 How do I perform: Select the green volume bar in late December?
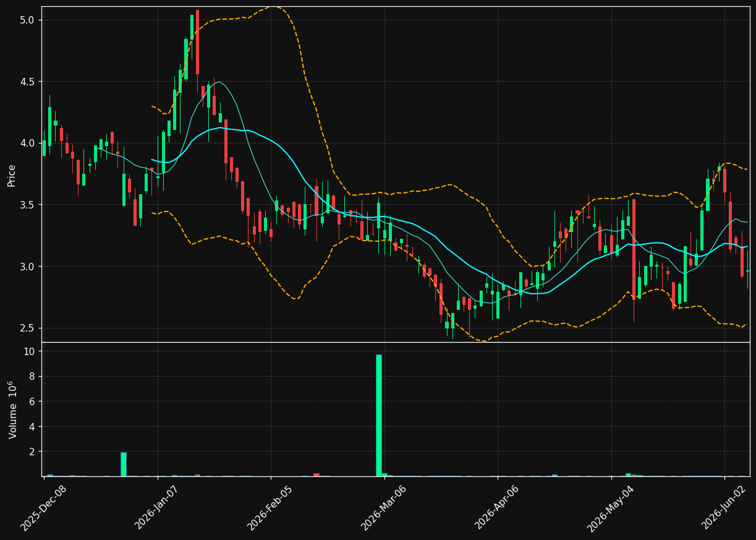click(x=124, y=464)
